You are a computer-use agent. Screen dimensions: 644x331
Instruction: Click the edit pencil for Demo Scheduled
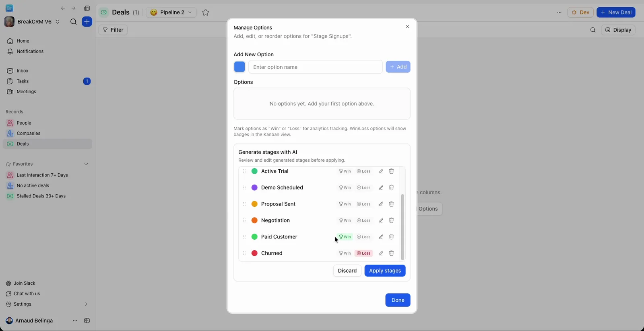tap(381, 187)
